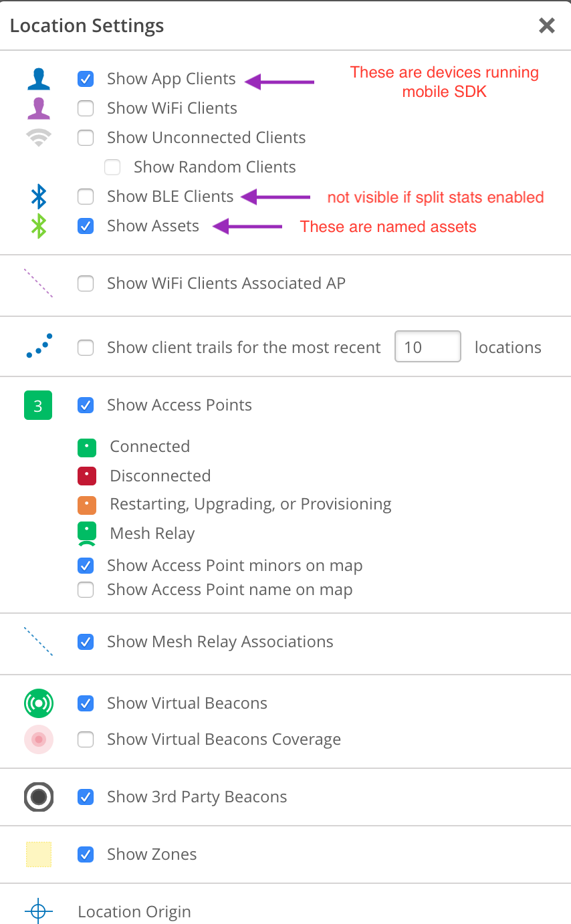
Task: Disable Show Mesh Relay Associations
Action: (x=86, y=642)
